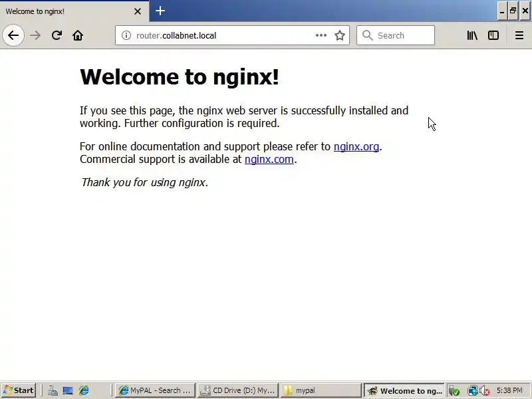The width and height of the screenshot is (532, 399).
Task: Click the muted volume tray icon
Action: (485, 391)
